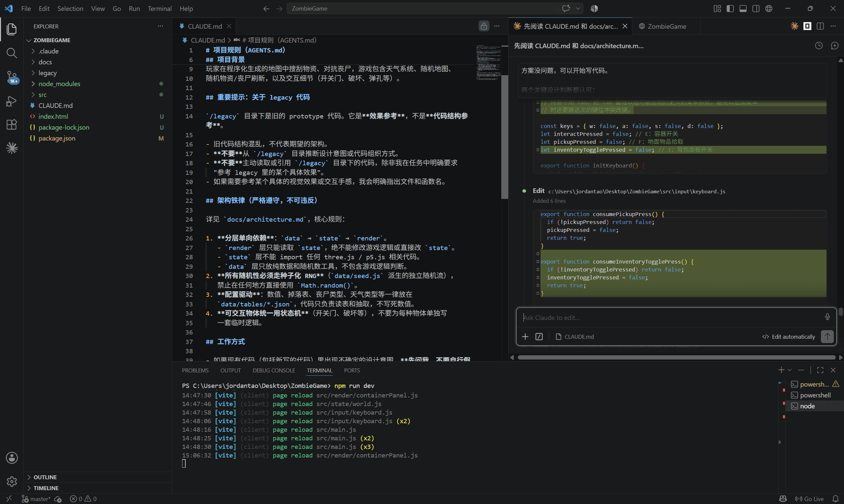Expand the docs folder
Screen dimensions: 844x504
[98, 62]
